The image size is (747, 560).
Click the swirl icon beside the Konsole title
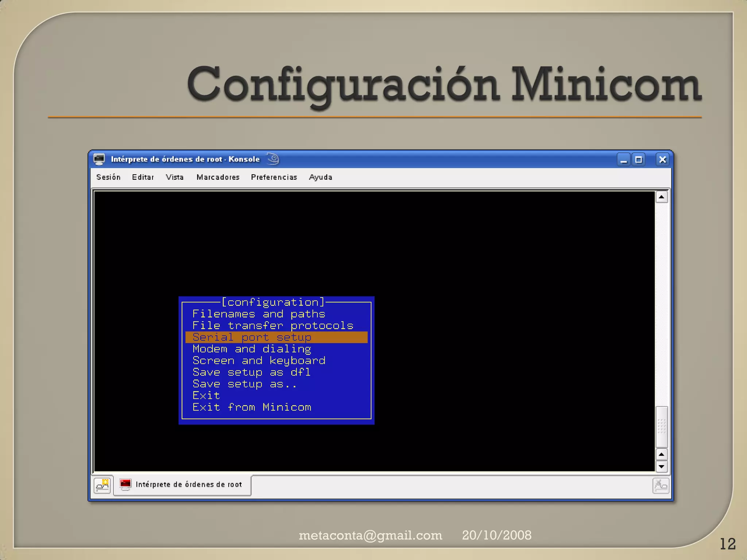coord(273,159)
